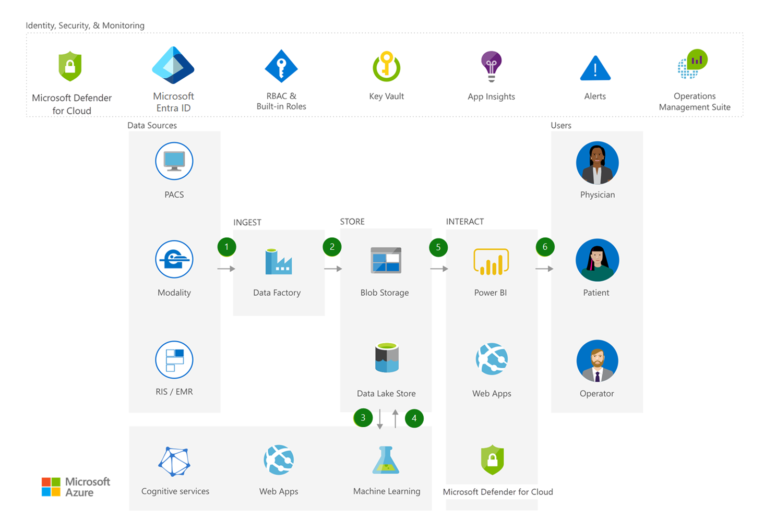Click the "Operator" text label
Screen dimensions: 776x532
click(x=597, y=394)
